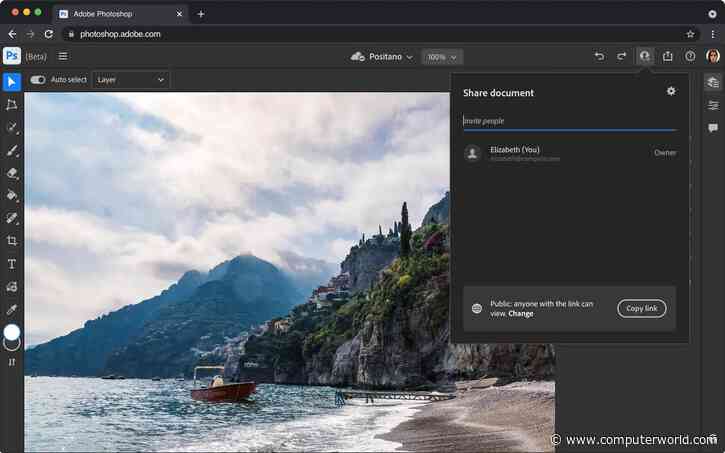725x453 pixels.
Task: Select the Place Image tool
Action: click(12, 287)
